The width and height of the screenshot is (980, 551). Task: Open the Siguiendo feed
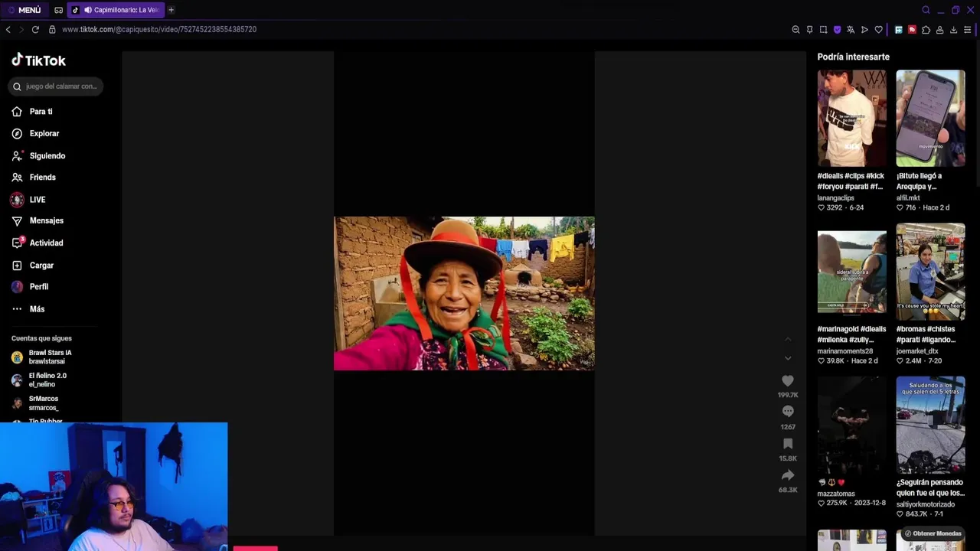39,155
